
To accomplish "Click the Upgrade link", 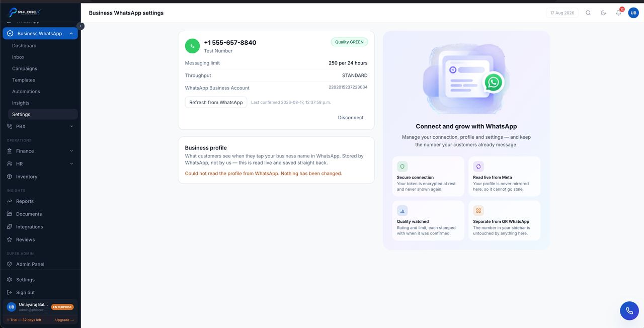I will tap(64, 320).
